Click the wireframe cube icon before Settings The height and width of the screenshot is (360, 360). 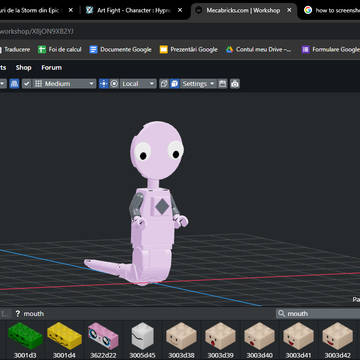(164, 84)
